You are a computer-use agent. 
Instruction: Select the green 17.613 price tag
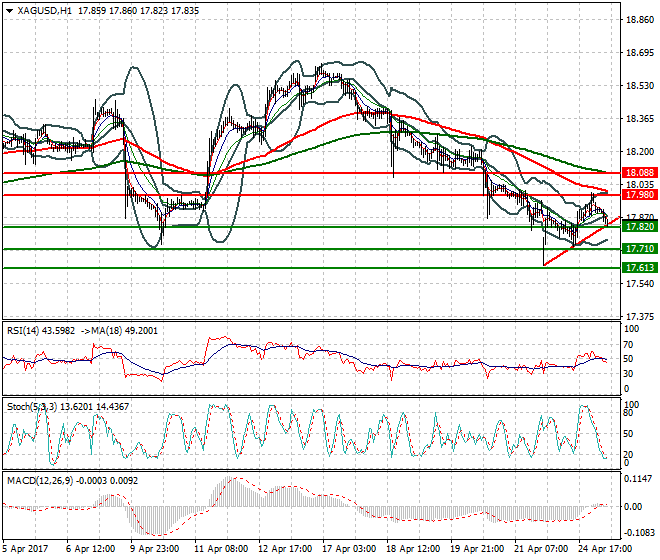(x=638, y=268)
